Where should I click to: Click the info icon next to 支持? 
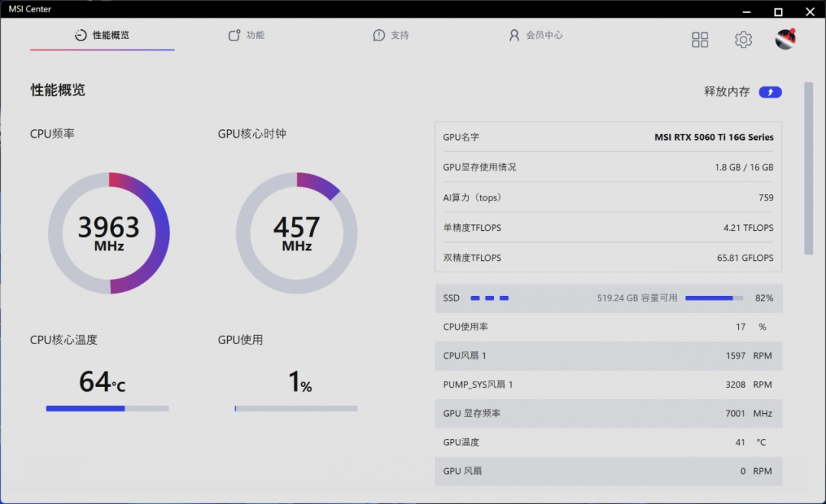click(378, 34)
